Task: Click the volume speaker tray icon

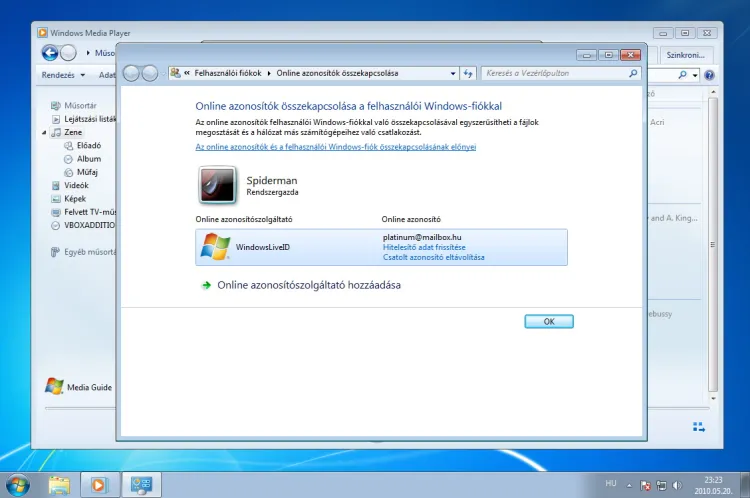Action: 678,485
